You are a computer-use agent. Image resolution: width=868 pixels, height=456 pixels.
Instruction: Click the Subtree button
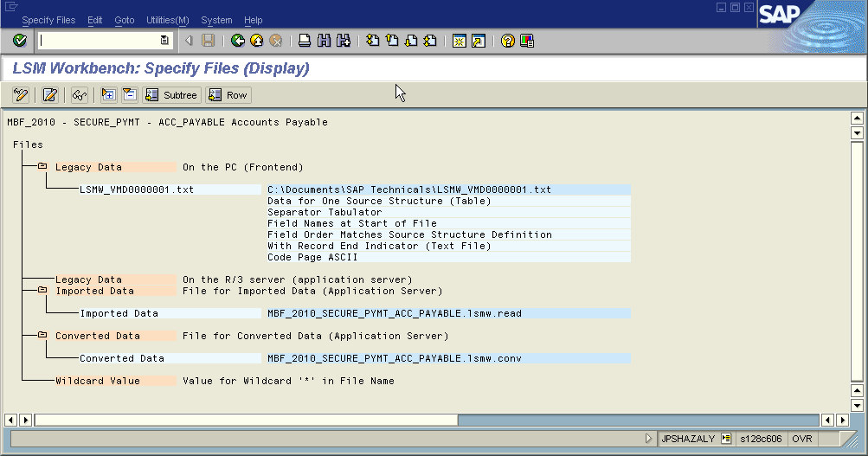(x=171, y=95)
